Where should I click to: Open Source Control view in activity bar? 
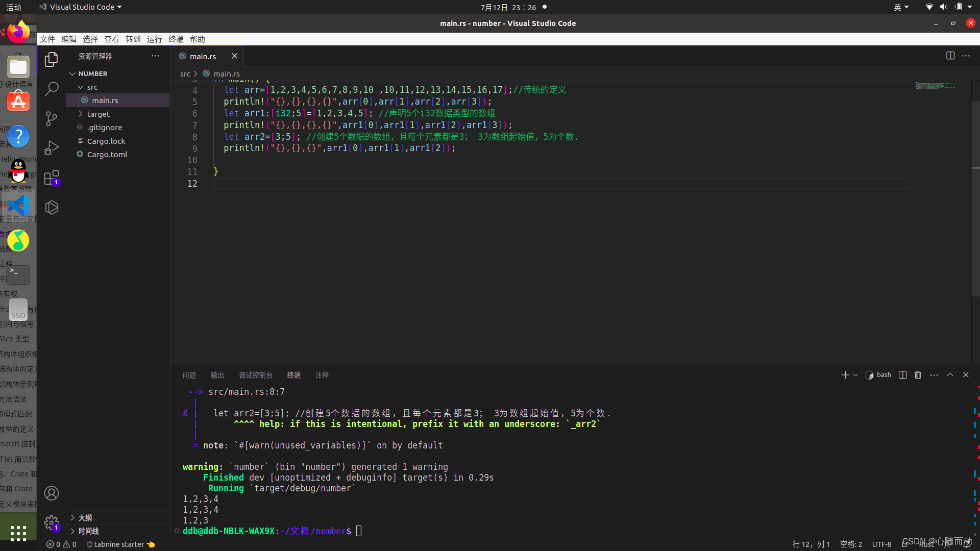tap(52, 118)
